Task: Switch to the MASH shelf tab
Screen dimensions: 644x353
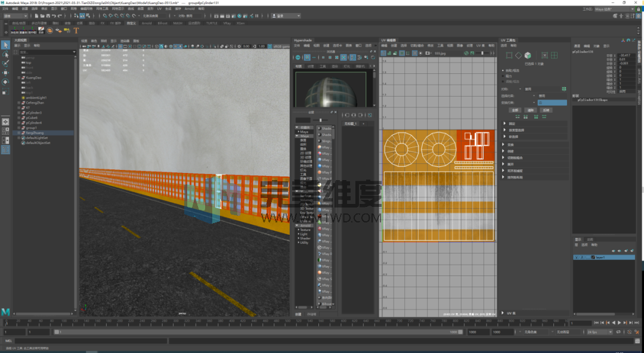Action: pos(178,23)
